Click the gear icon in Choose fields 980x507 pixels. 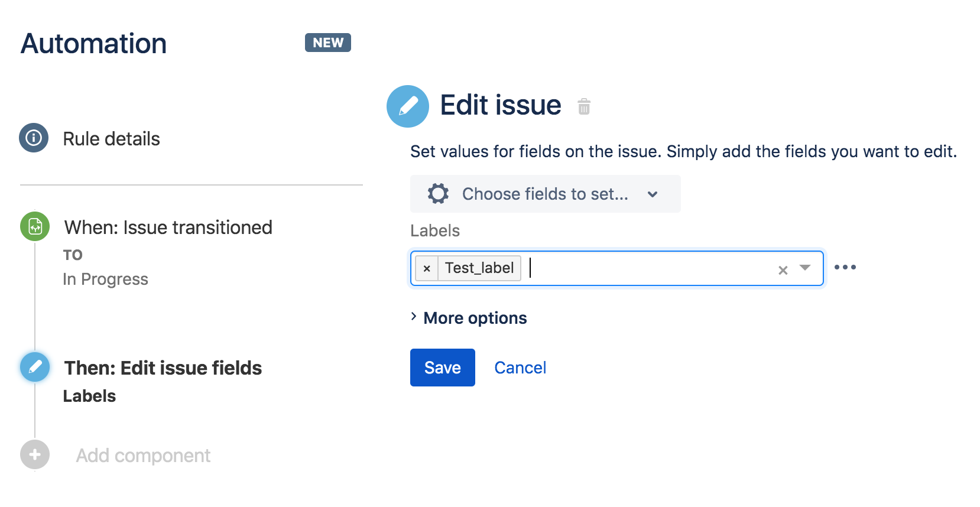pyautogui.click(x=438, y=194)
